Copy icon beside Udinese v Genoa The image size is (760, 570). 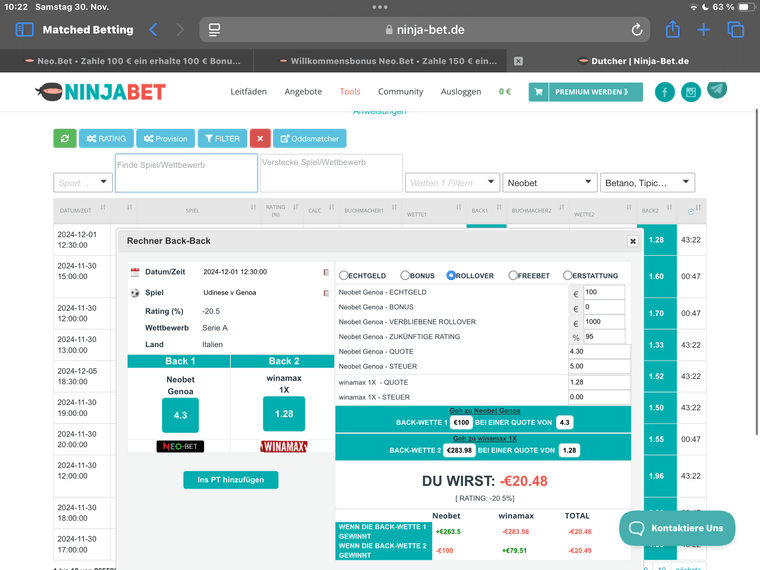point(326,293)
